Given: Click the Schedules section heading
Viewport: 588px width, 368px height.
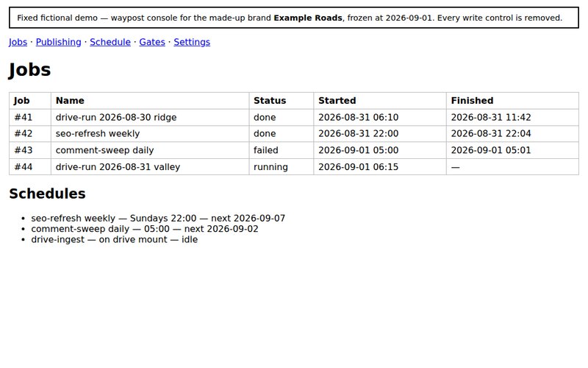Looking at the screenshot, I should coord(47,194).
